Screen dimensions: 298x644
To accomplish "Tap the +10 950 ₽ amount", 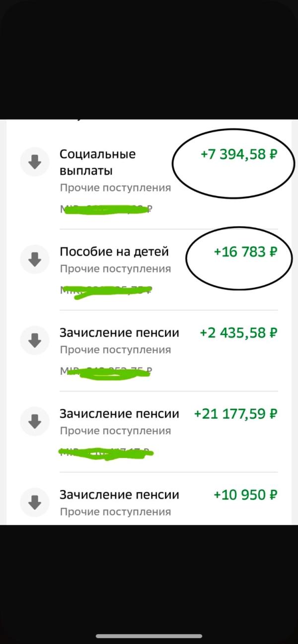I will point(245,495).
